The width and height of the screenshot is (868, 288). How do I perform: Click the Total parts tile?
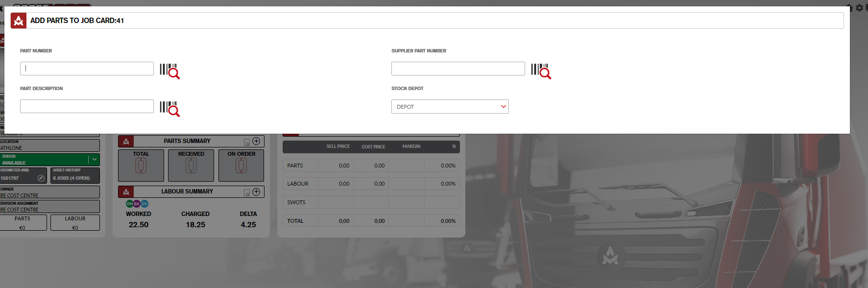[x=141, y=165]
